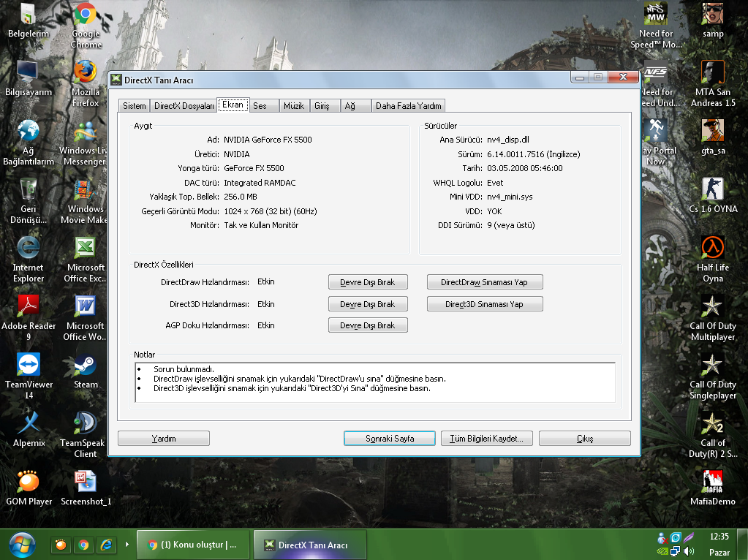
Task: Switch to Konu oluştur Chrome taskbar window
Action: 193,545
